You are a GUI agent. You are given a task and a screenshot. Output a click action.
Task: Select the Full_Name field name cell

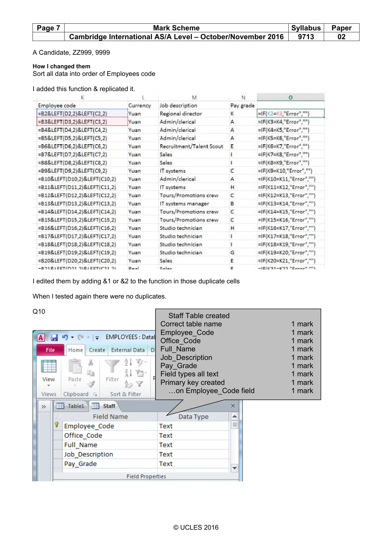coord(110,445)
